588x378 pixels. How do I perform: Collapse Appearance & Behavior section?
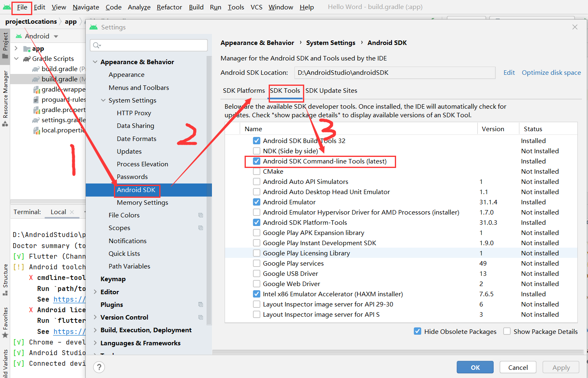95,62
